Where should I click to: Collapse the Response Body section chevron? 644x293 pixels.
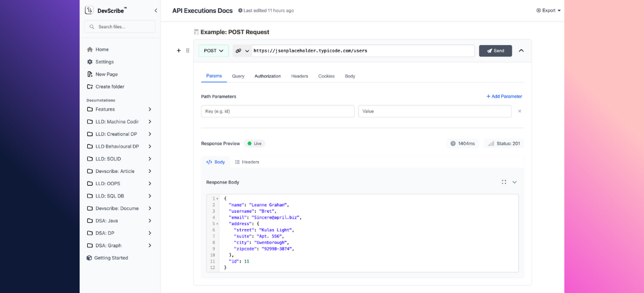pos(514,182)
